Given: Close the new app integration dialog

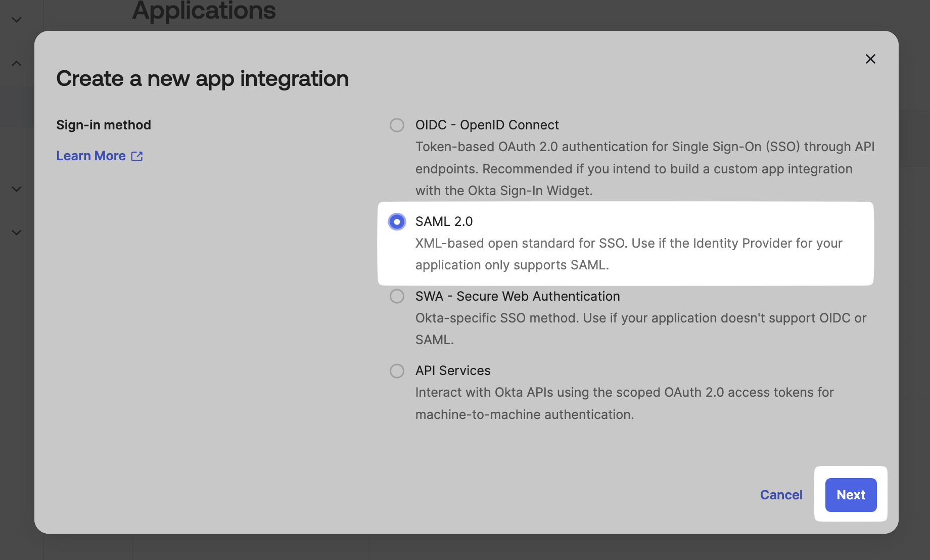Looking at the screenshot, I should tap(870, 59).
